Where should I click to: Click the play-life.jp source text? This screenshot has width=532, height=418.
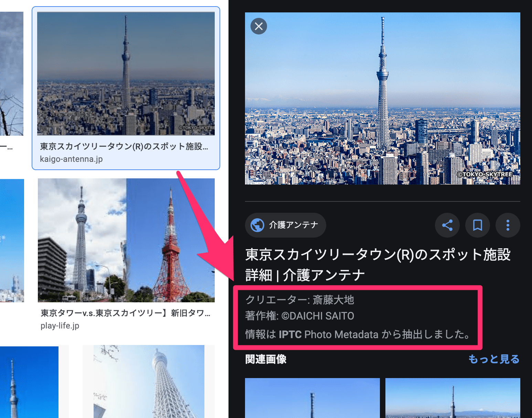pos(60,326)
